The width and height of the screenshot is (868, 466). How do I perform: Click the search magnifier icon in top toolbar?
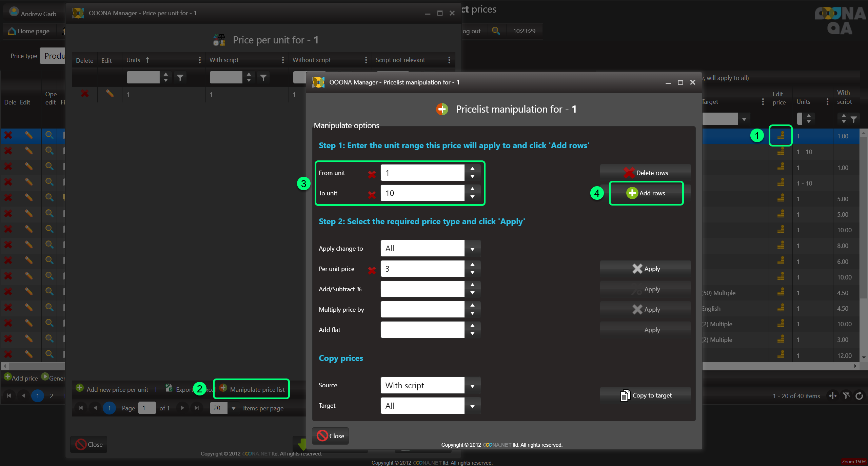click(x=496, y=31)
